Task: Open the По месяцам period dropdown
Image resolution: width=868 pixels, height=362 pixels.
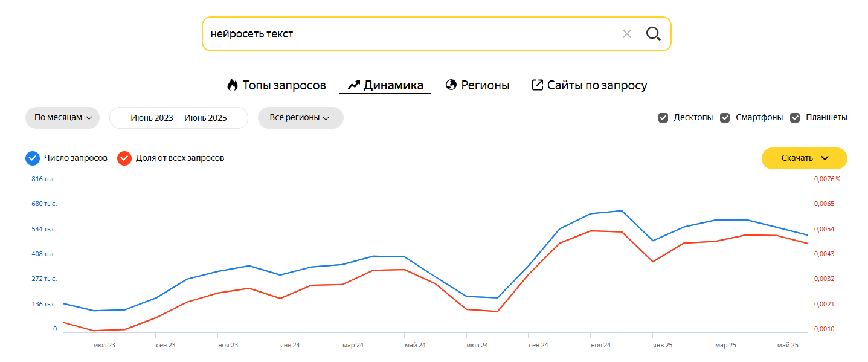Action: (x=62, y=118)
